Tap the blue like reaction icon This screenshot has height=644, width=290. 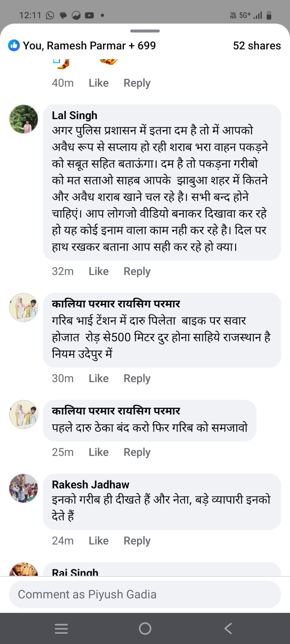coord(14,45)
